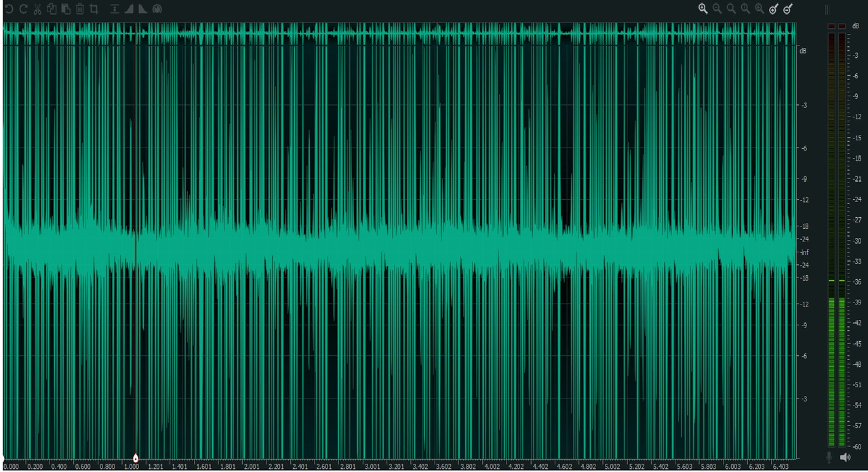This screenshot has height=472, width=868.
Task: Increase vertical zoom with plus magnifier
Action: pyautogui.click(x=774, y=9)
